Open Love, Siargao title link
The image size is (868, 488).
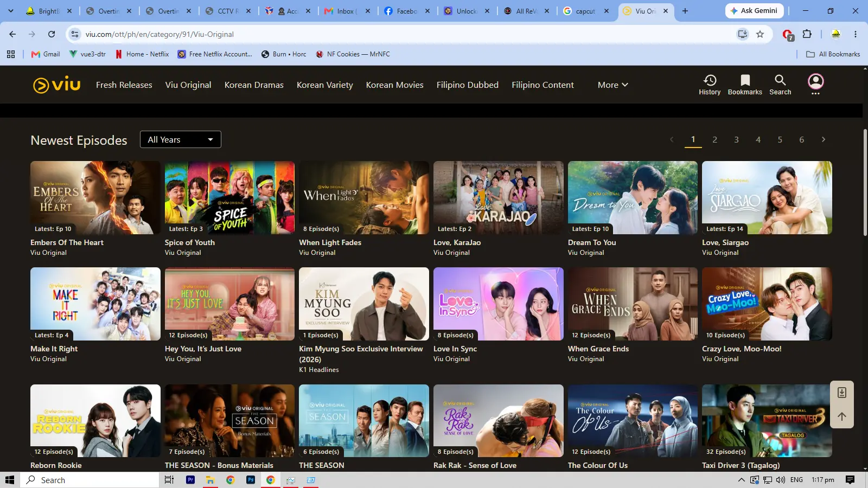725,243
